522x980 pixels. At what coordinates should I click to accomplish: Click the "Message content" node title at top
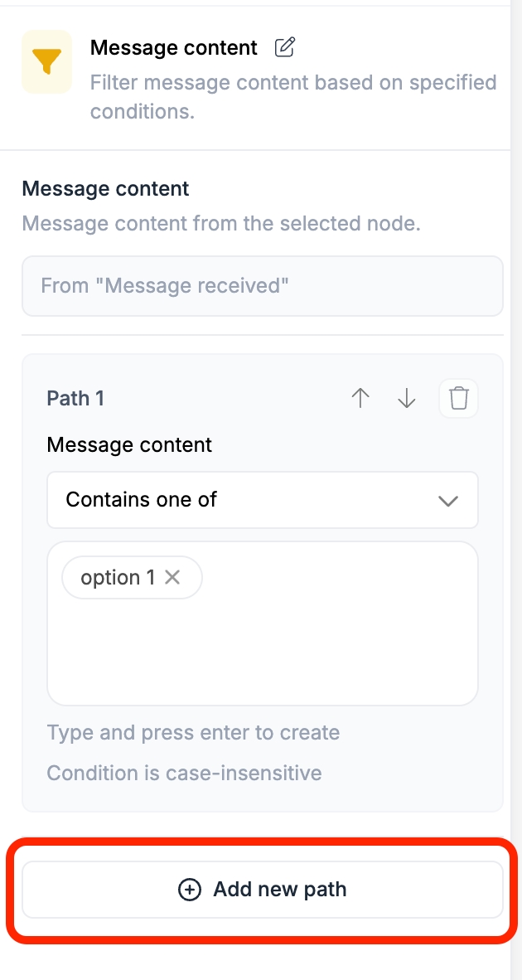tap(174, 48)
